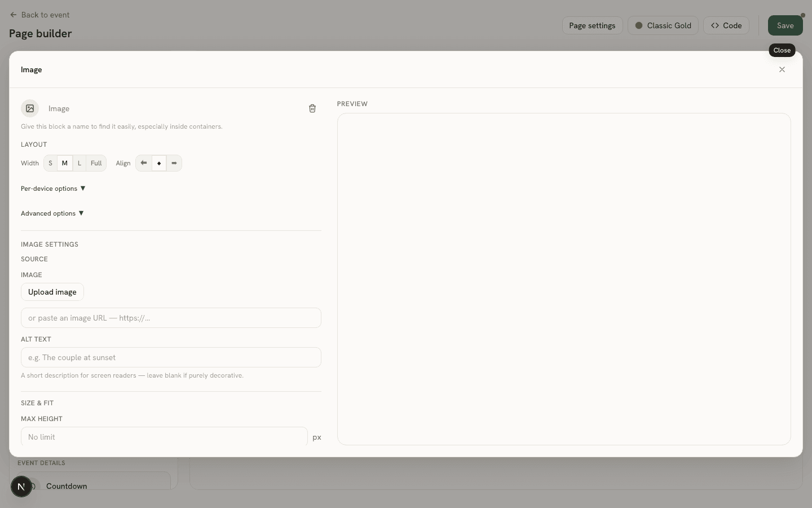The width and height of the screenshot is (812, 508).
Task: Go back via Back to event link
Action: pyautogui.click(x=40, y=15)
